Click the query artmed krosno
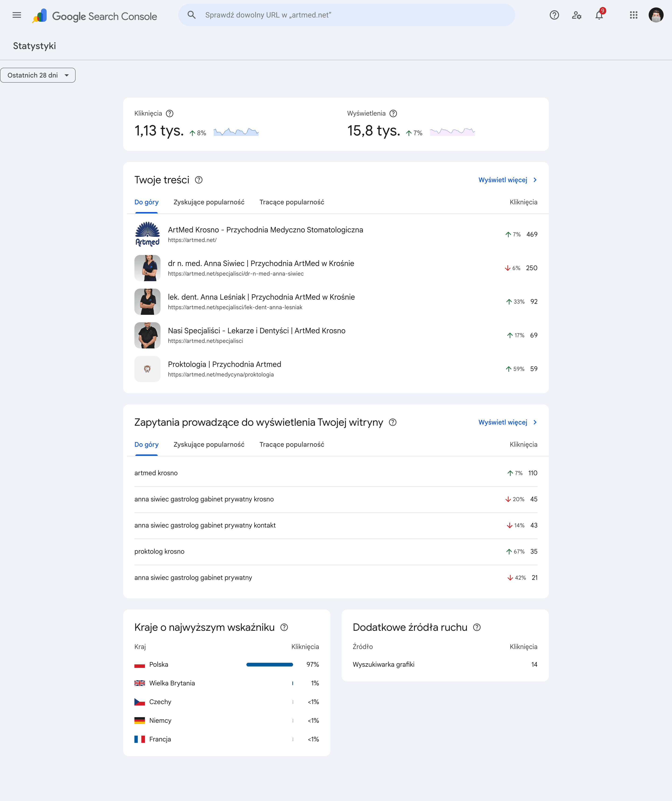 tap(156, 473)
